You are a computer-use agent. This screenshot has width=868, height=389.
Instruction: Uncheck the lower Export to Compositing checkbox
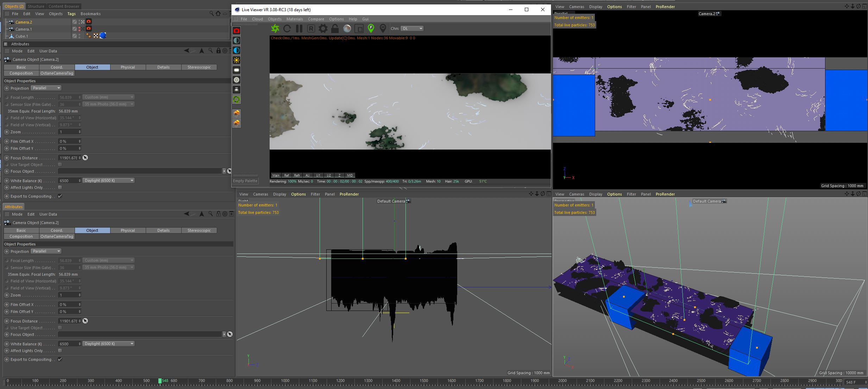(x=60, y=359)
